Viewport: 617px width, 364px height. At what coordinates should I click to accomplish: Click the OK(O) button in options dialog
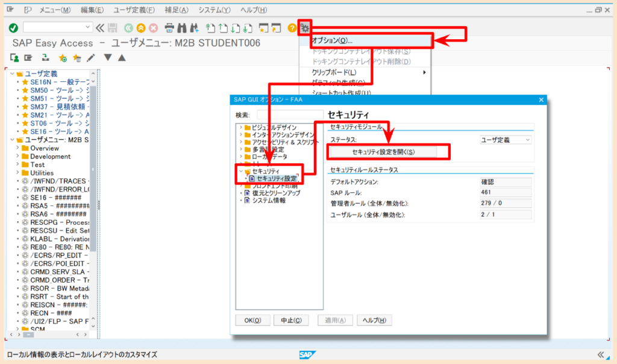click(x=252, y=321)
